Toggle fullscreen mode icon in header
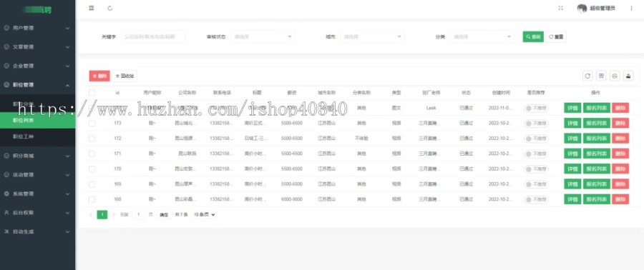The image size is (644, 270). [560, 8]
